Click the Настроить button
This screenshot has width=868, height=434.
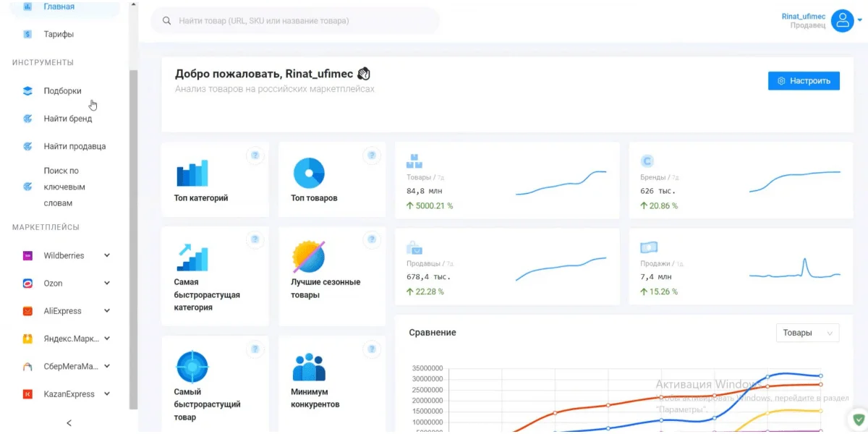coord(804,81)
